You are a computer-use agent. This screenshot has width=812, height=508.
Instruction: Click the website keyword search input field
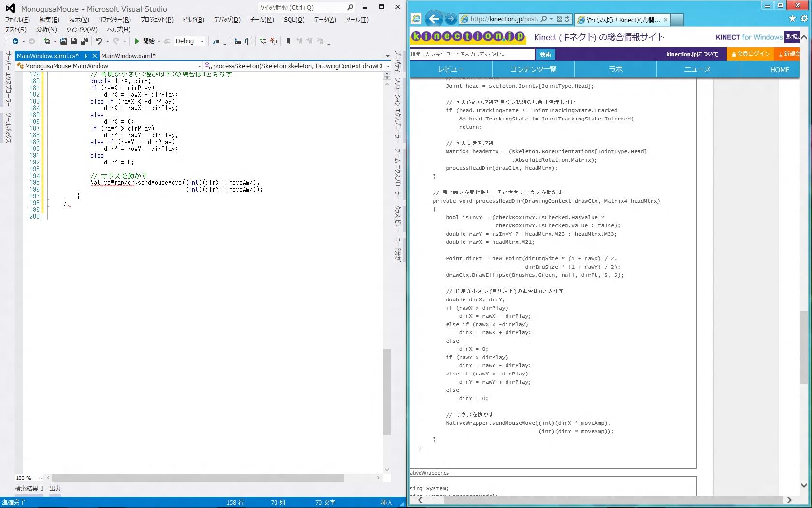point(472,54)
